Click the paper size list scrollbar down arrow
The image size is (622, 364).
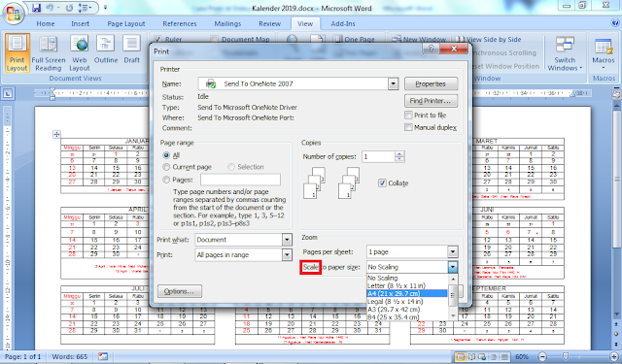tap(453, 315)
